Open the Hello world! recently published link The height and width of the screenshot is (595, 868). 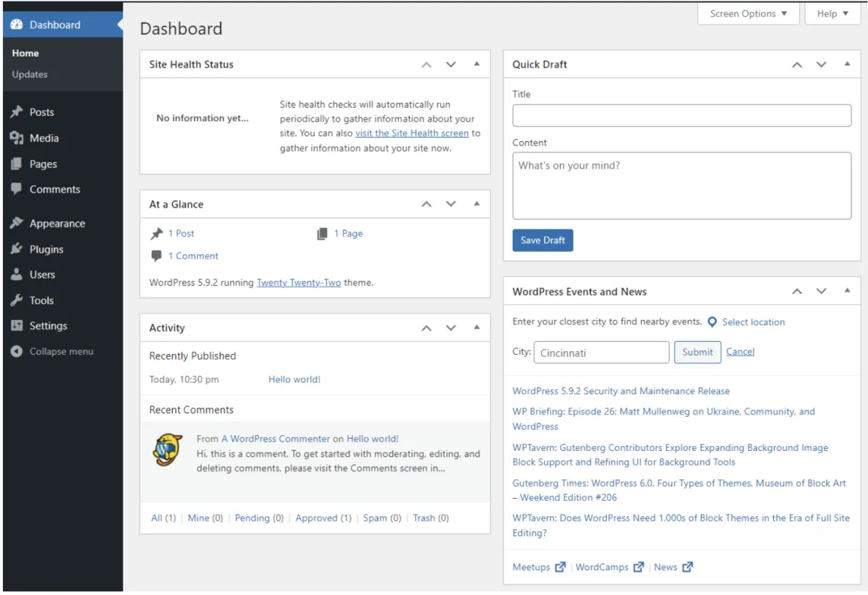click(x=294, y=379)
